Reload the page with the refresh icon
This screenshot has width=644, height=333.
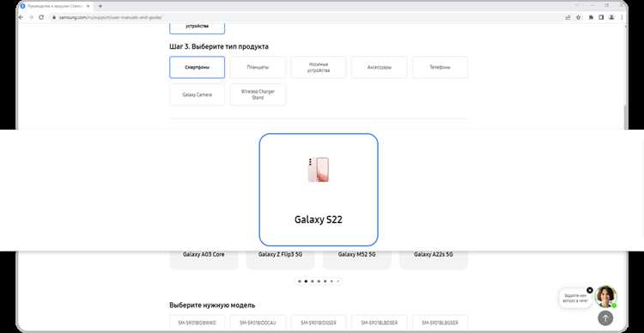pos(41,17)
